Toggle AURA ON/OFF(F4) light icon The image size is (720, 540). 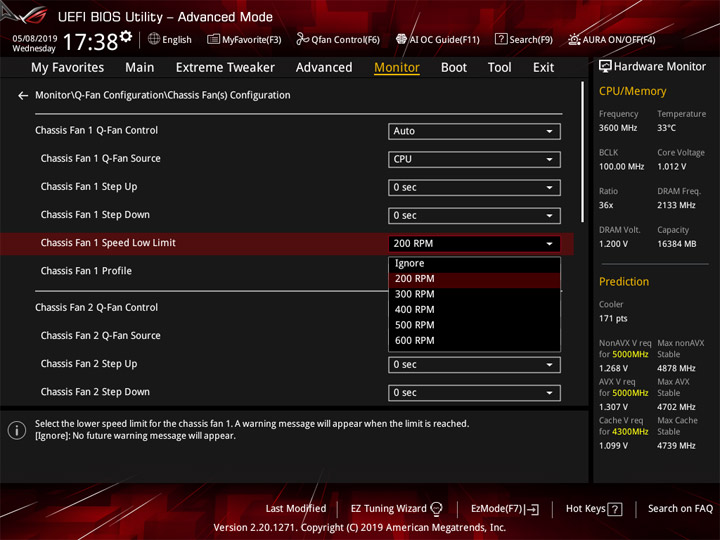(574, 39)
